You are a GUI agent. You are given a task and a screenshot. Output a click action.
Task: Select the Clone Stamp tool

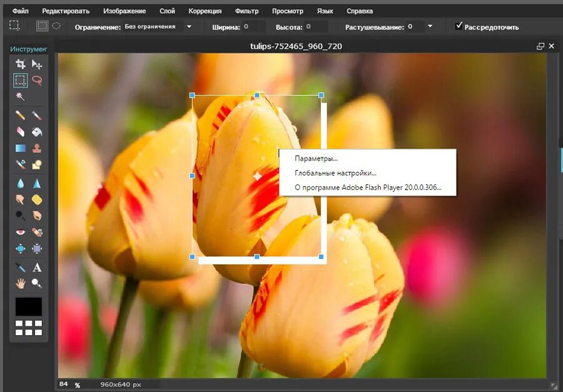(x=37, y=148)
